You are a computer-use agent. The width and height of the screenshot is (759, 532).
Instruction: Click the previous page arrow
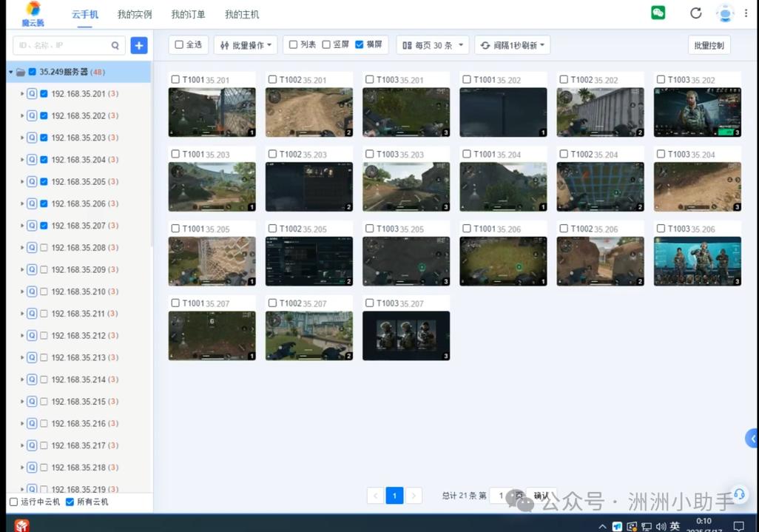376,496
